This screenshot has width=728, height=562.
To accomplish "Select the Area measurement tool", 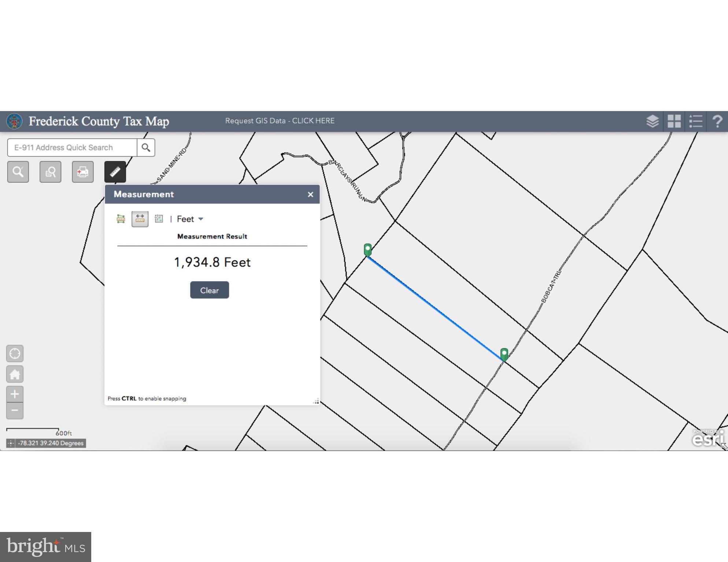I will pos(121,219).
